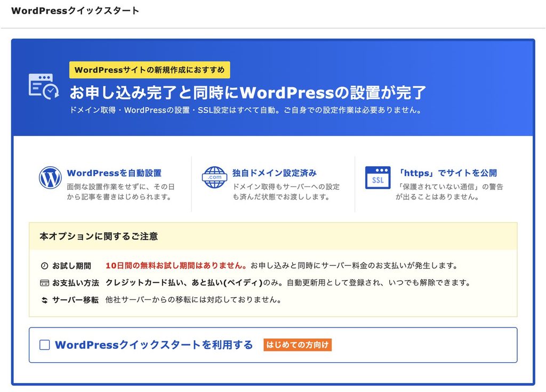The image size is (546, 392).
Task: Click the ドメイン取得もサーバーへの設定 description text
Action: click(286, 192)
